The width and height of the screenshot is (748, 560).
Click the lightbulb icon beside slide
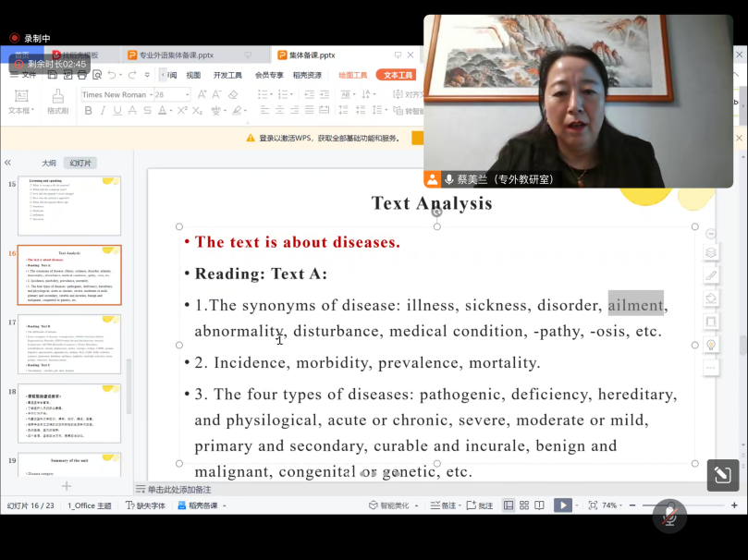click(x=710, y=345)
